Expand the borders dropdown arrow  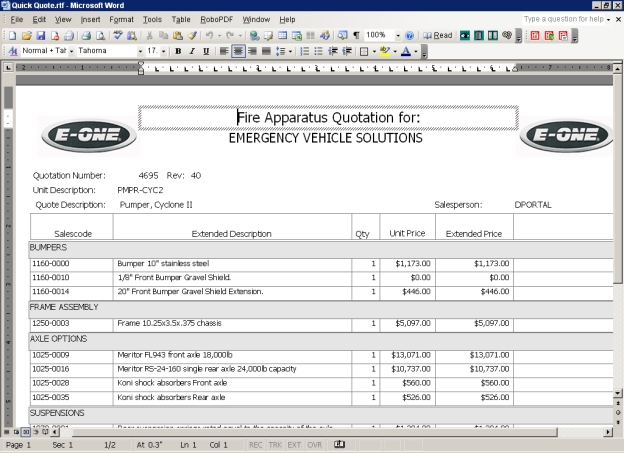(x=374, y=51)
